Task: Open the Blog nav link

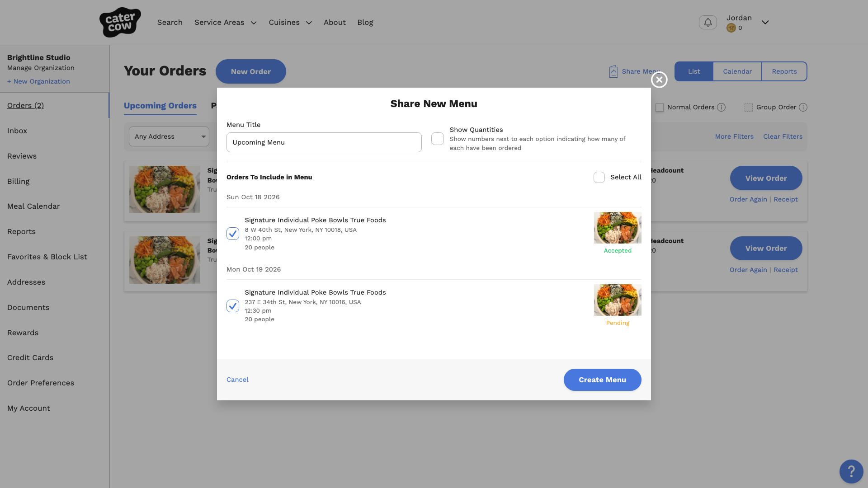Action: pos(365,23)
